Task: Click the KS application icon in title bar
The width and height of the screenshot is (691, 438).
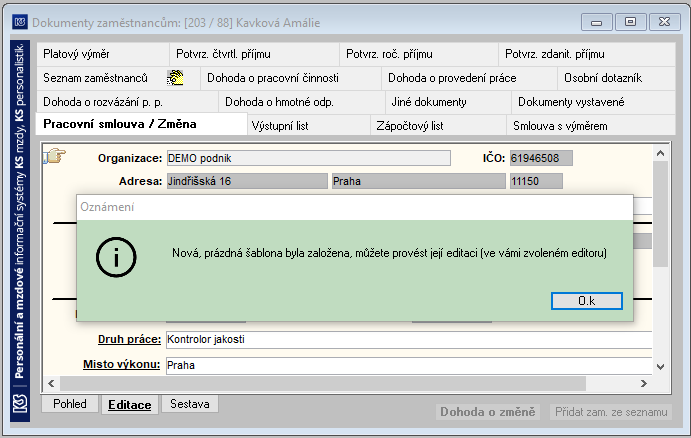Action: pos(19,22)
